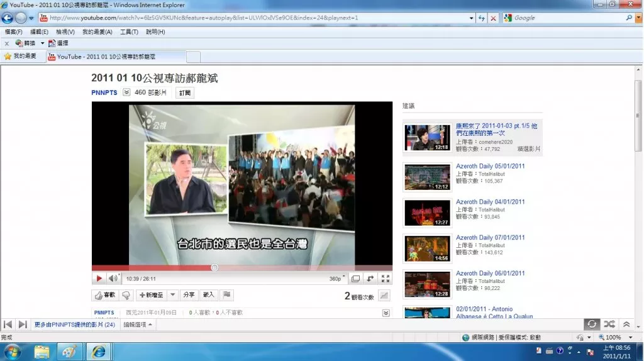Open the 編輯(E) menu

pos(39,31)
